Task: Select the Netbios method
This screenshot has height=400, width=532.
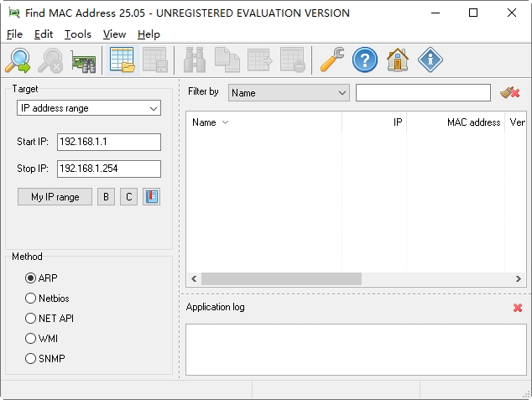Action: 47,299
